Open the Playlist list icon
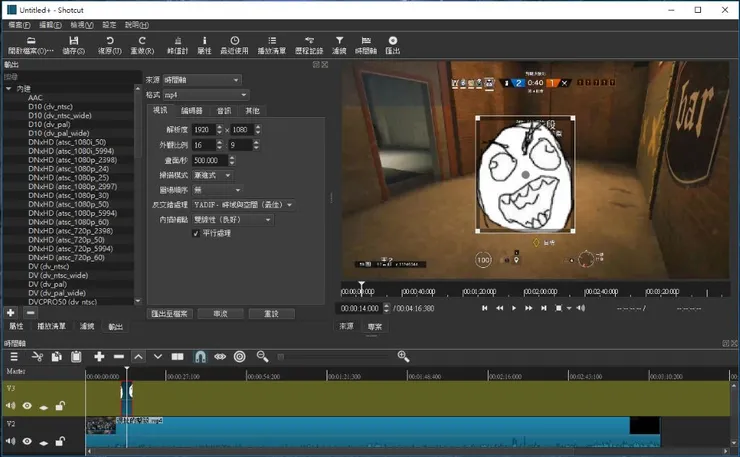The width and height of the screenshot is (740, 457). pyautogui.click(x=272, y=41)
